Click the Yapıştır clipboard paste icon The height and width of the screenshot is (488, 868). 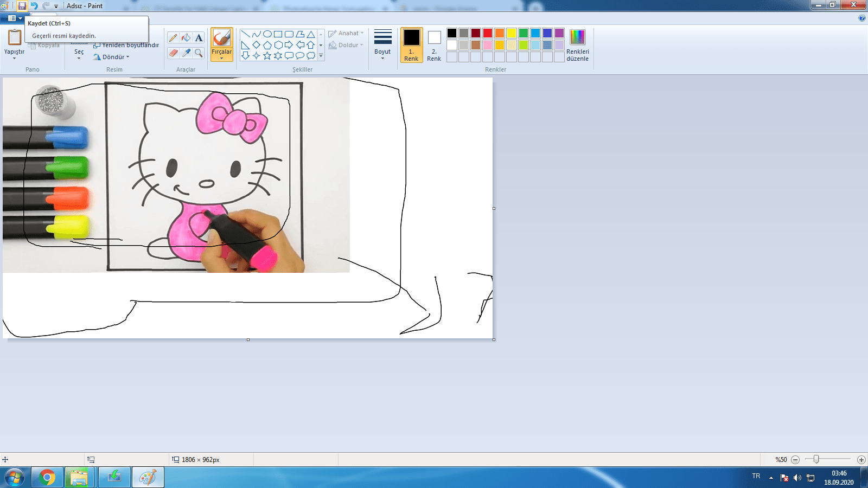point(15,37)
